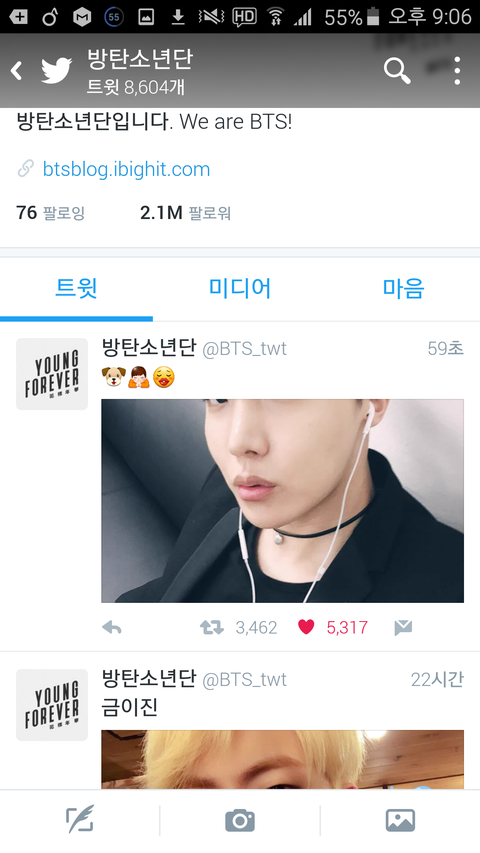Compose a new tweet with quill icon
Viewport: 480px width, 853px height.
point(80,819)
